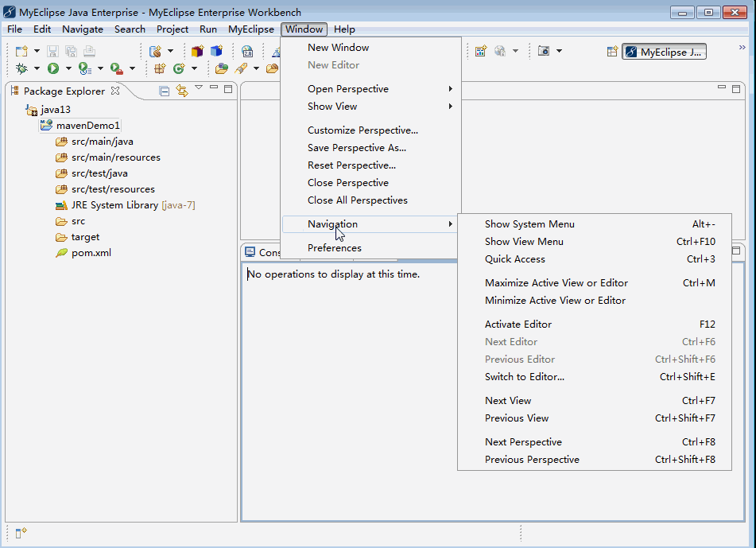
Task: Click the New Java Class icon
Action: 179,68
